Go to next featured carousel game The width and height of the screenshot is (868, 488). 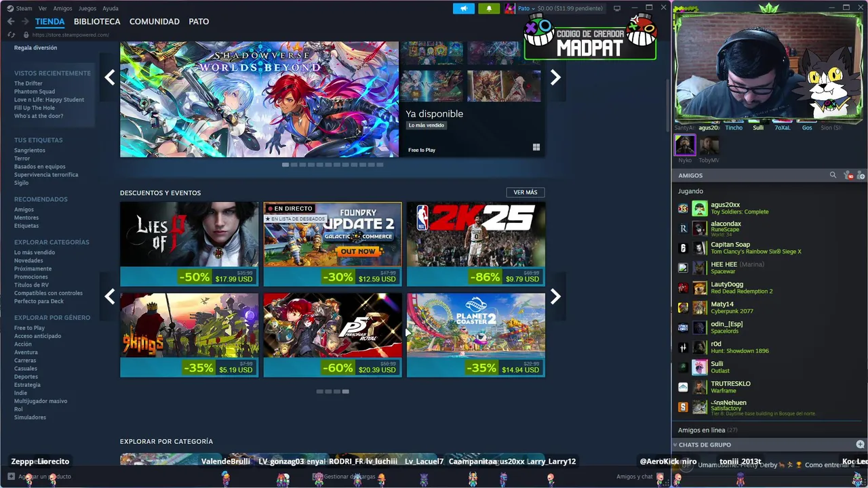pyautogui.click(x=555, y=77)
